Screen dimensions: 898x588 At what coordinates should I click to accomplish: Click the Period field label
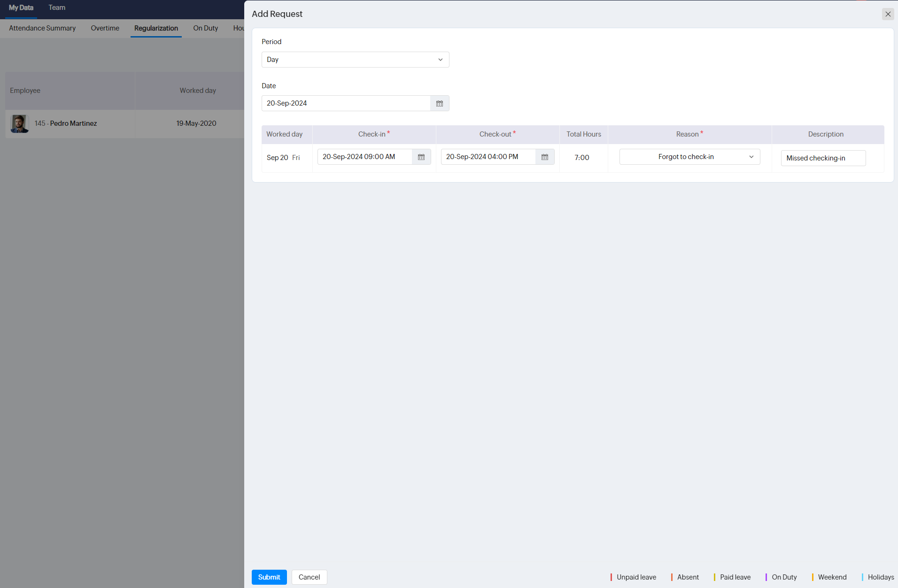pyautogui.click(x=271, y=42)
